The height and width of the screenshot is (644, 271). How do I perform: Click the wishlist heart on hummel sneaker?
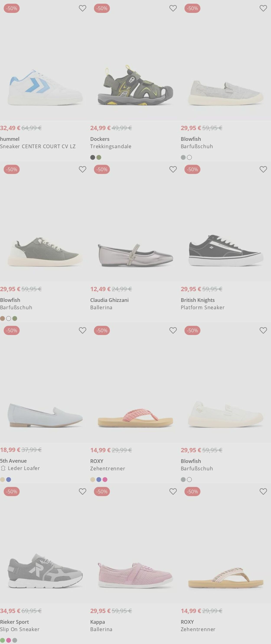point(83,8)
